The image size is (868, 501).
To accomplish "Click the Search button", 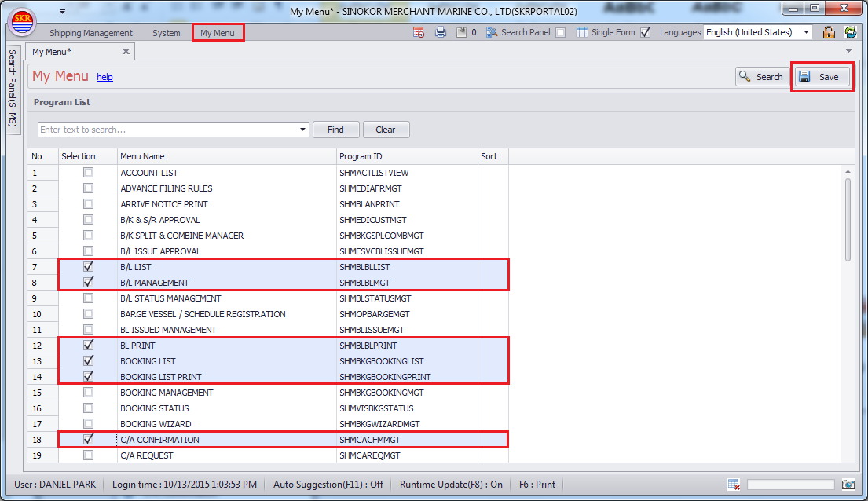I will pyautogui.click(x=763, y=77).
